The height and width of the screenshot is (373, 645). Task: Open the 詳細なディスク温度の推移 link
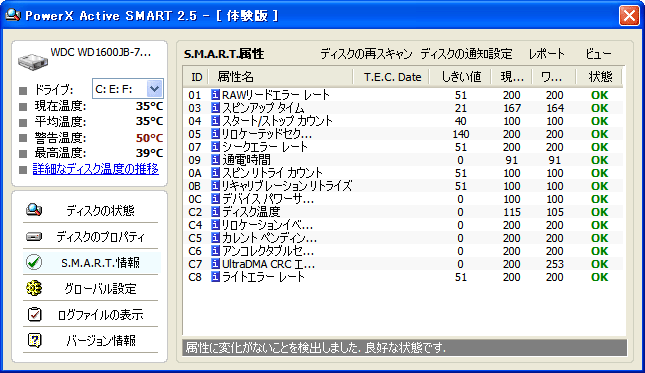click(95, 169)
